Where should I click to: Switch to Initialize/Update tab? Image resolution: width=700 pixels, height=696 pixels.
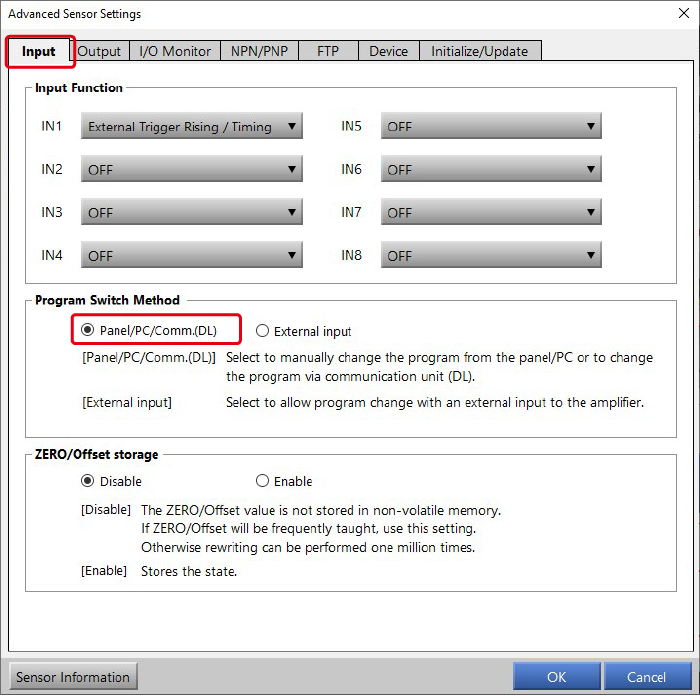(480, 51)
